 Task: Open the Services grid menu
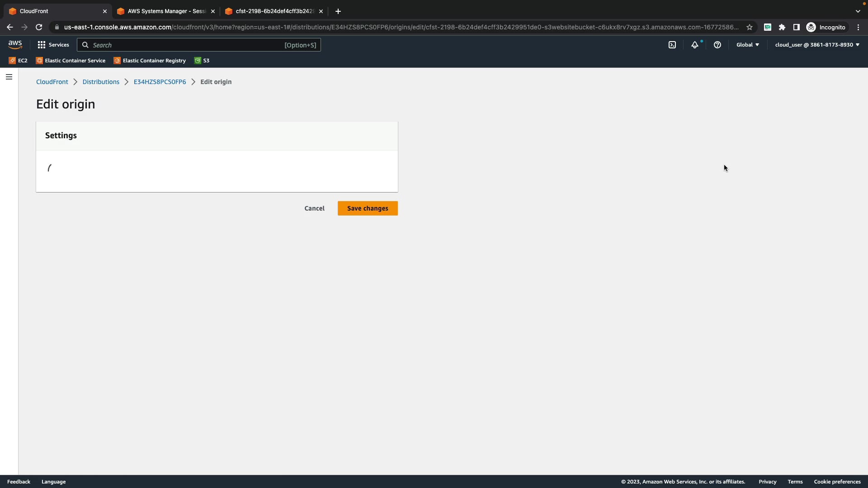(x=53, y=45)
